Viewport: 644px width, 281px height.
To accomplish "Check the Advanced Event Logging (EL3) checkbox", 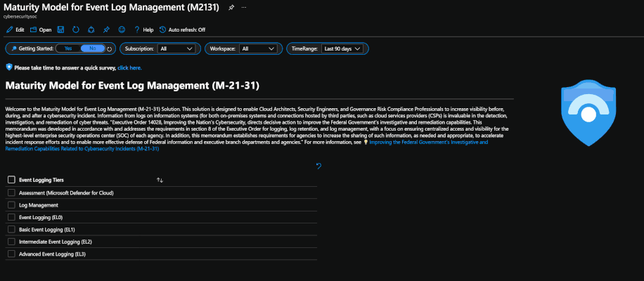I will point(11,254).
